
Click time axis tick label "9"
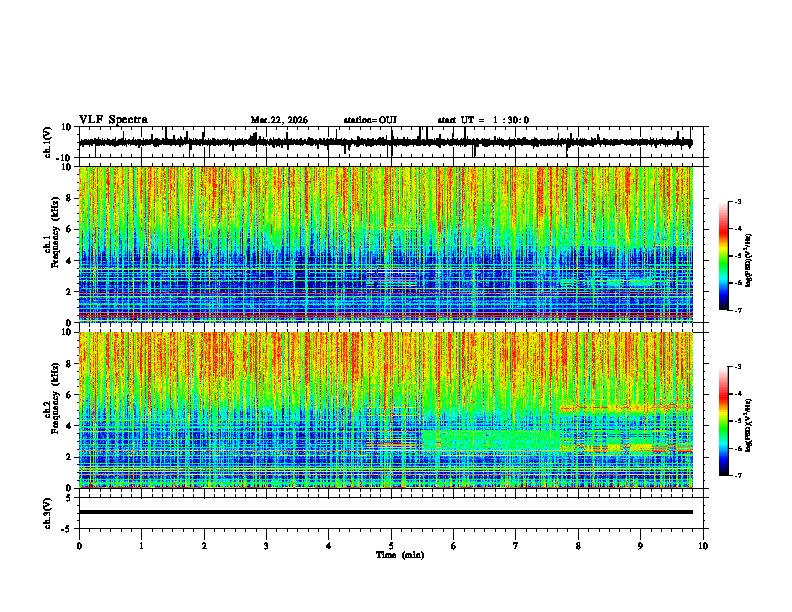[640, 546]
